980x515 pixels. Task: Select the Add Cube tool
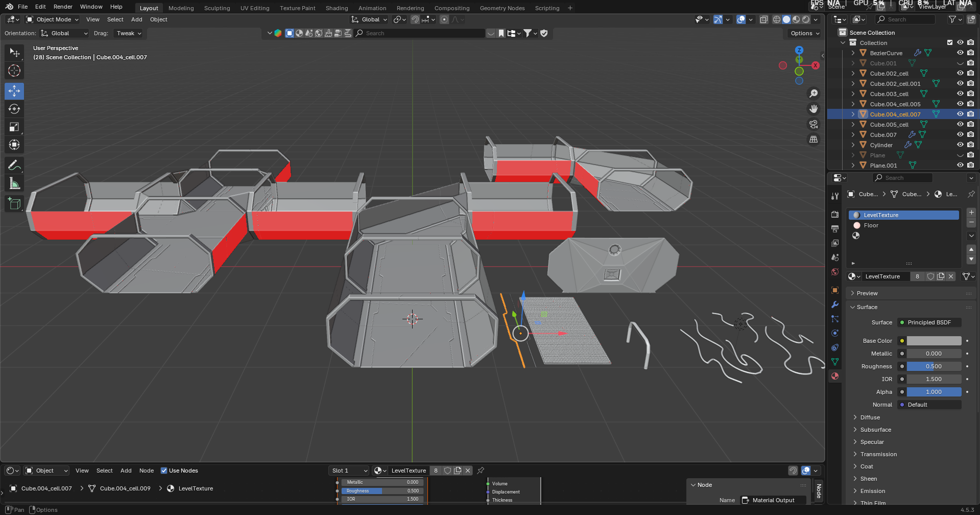coord(14,203)
